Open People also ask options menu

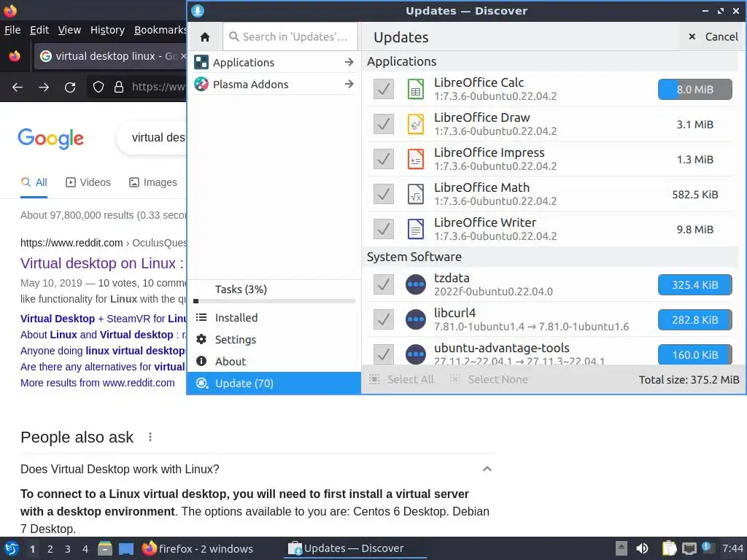[x=150, y=437]
